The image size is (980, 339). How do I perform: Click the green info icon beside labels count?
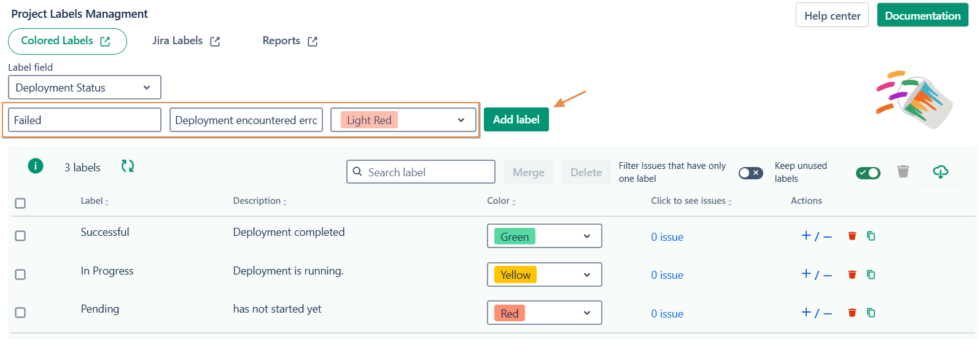click(36, 166)
